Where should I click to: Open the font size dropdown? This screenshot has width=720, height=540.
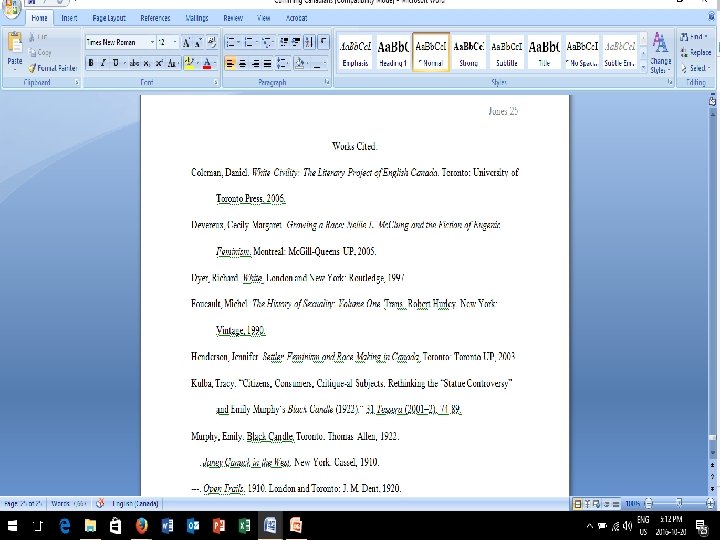click(174, 42)
